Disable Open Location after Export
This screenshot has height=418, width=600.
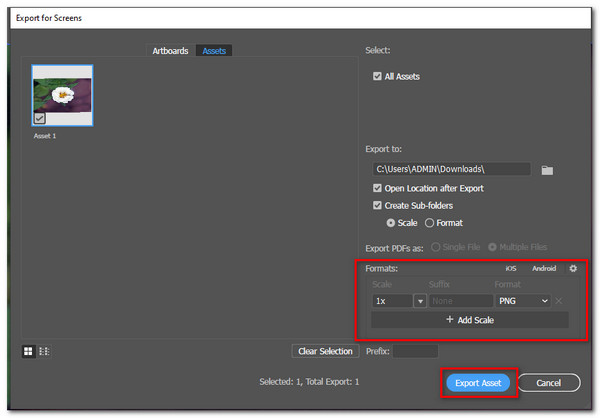pyautogui.click(x=377, y=188)
